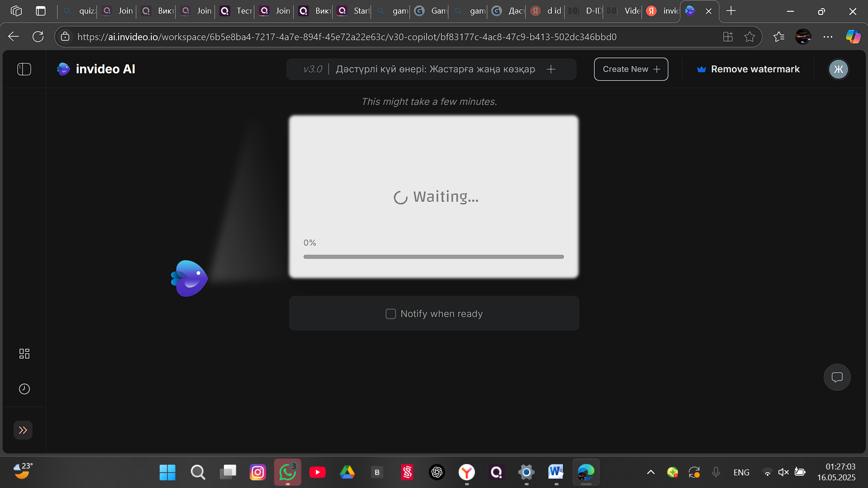This screenshot has width=868, height=488.
Task: Click the Create New button
Action: coord(631,69)
